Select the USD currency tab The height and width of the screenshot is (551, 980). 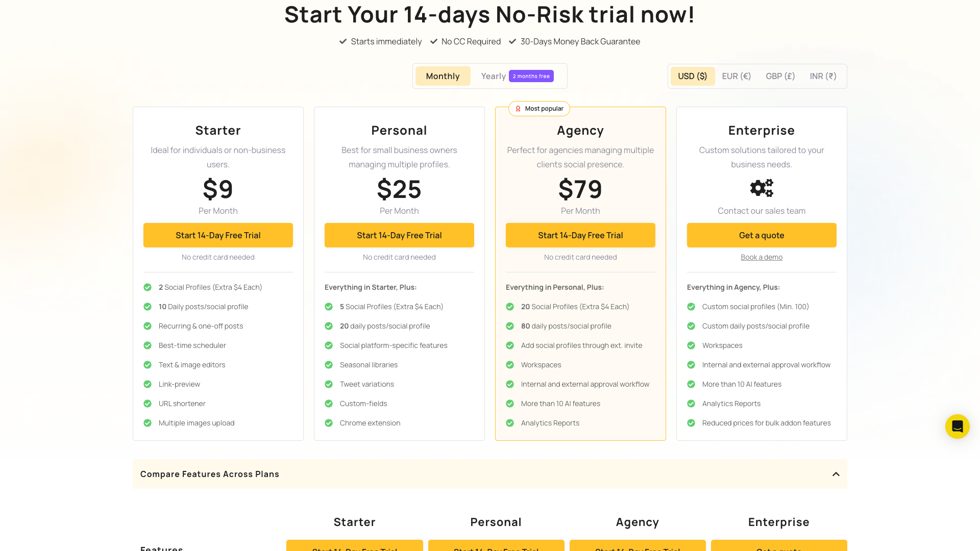693,76
